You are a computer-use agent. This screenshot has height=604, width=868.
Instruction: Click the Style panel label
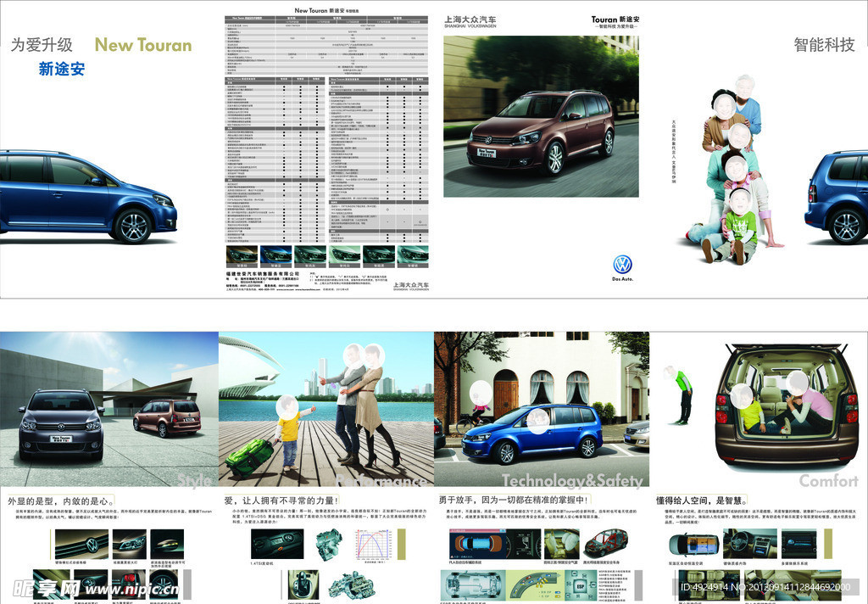(x=195, y=481)
